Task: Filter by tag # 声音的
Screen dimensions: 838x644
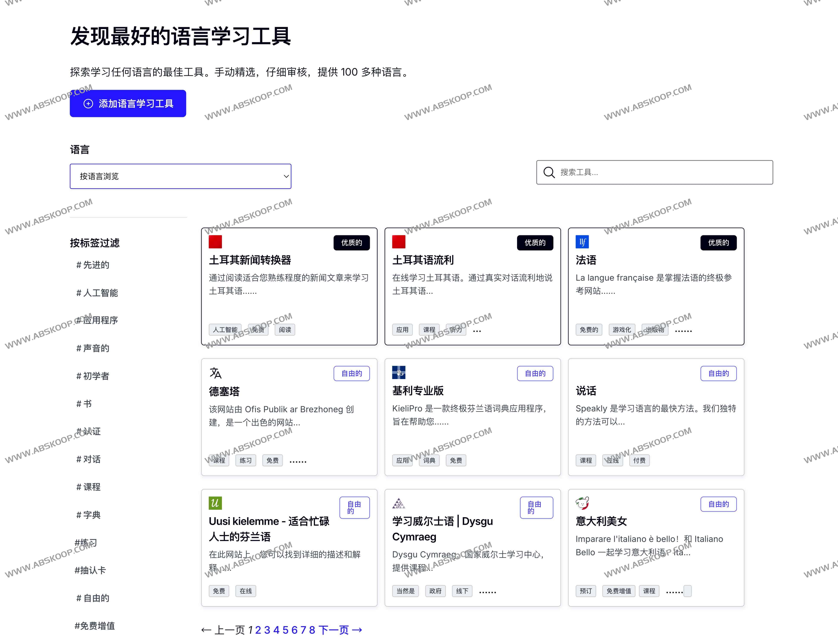Action: pos(93,348)
